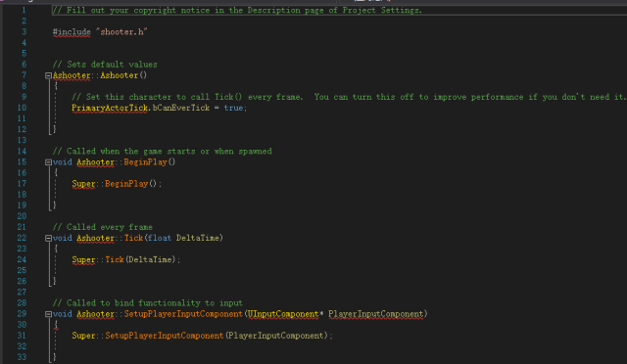
Task: Click line number 27 in the gutter
Action: click(22, 292)
